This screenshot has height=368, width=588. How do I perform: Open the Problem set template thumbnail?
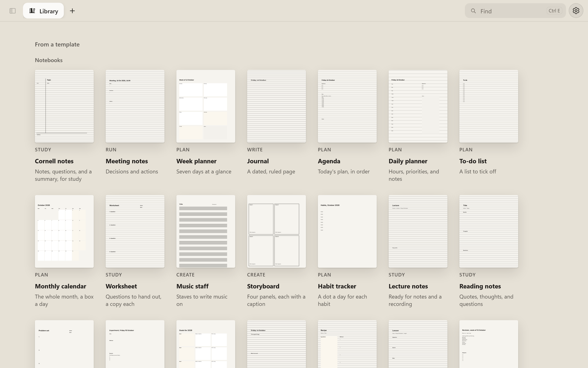[64, 344]
